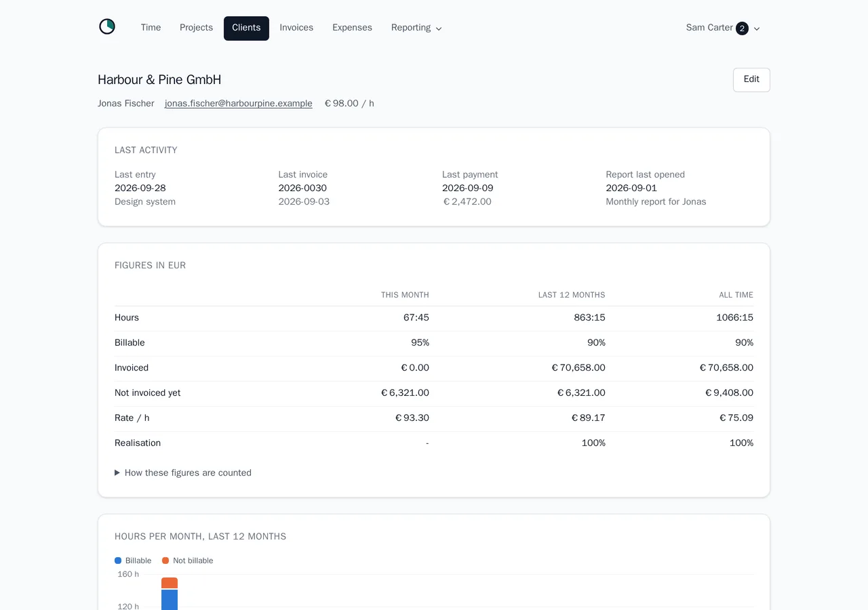868x610 pixels.
Task: Click the Harbour & Pine GmbH heading
Action: pyautogui.click(x=159, y=80)
